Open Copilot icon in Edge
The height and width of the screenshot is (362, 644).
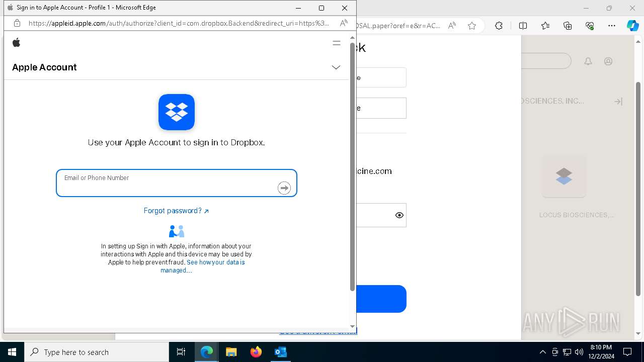point(632,26)
